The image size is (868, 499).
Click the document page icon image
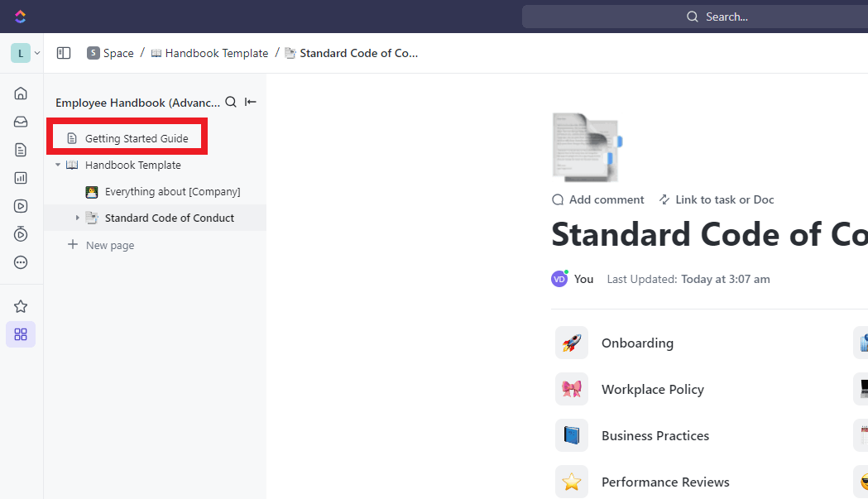point(587,147)
